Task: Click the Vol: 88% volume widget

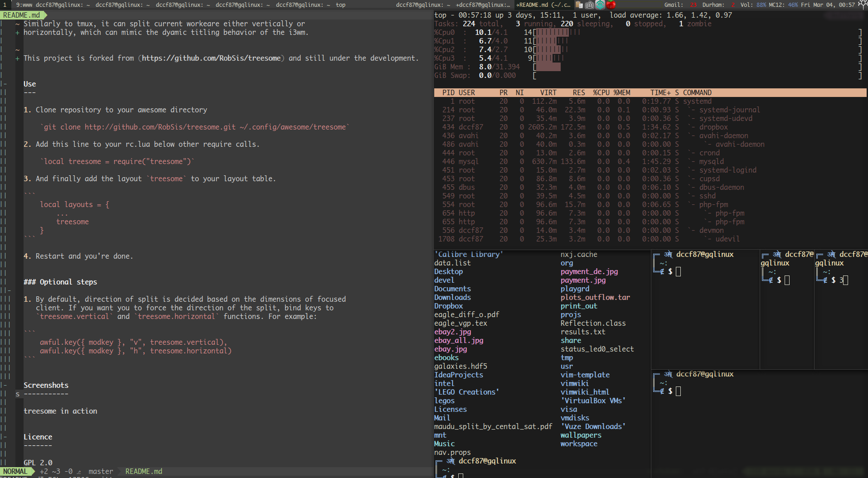Action: 753,5
